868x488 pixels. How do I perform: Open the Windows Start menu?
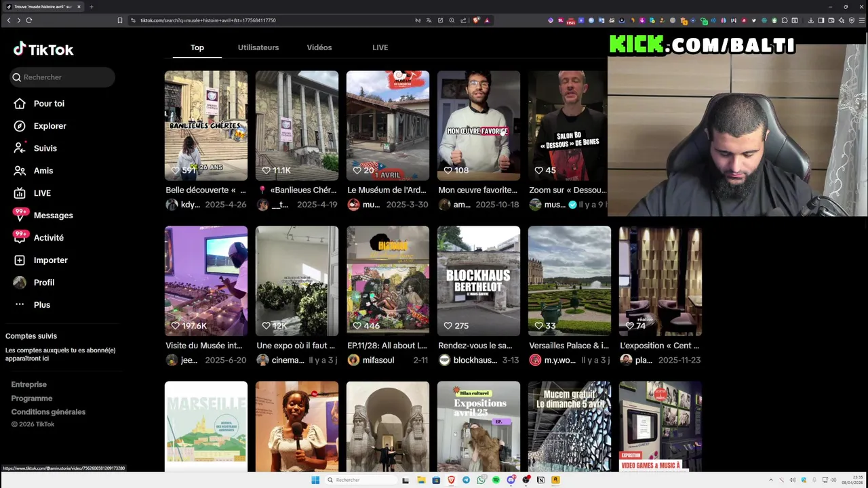[315, 480]
